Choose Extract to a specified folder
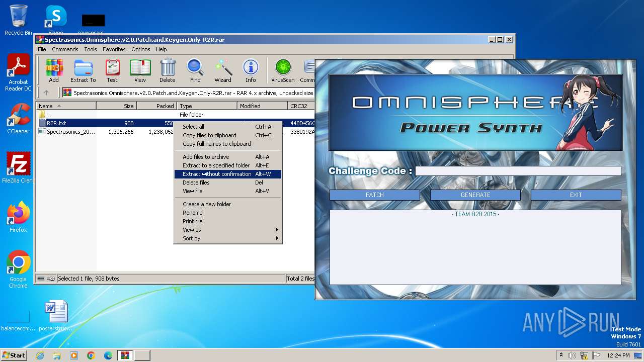The height and width of the screenshot is (362, 644). [227, 165]
